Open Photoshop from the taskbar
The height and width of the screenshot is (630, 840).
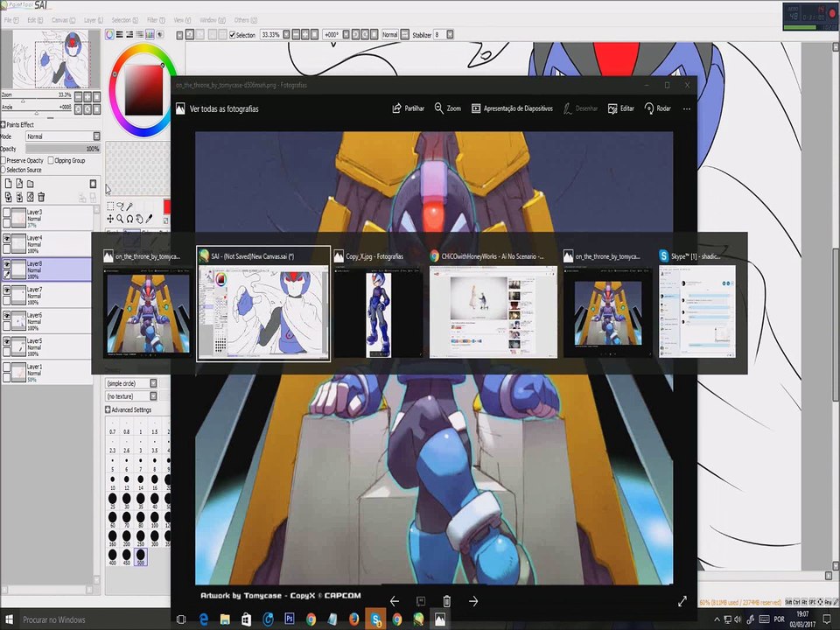[290, 619]
